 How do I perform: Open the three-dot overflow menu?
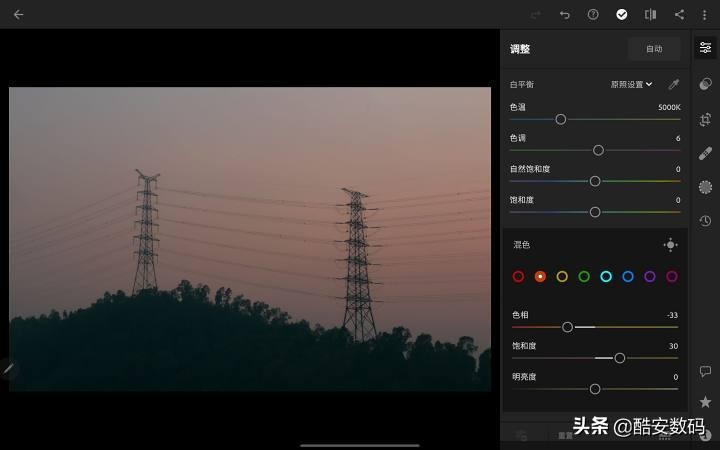click(x=705, y=14)
